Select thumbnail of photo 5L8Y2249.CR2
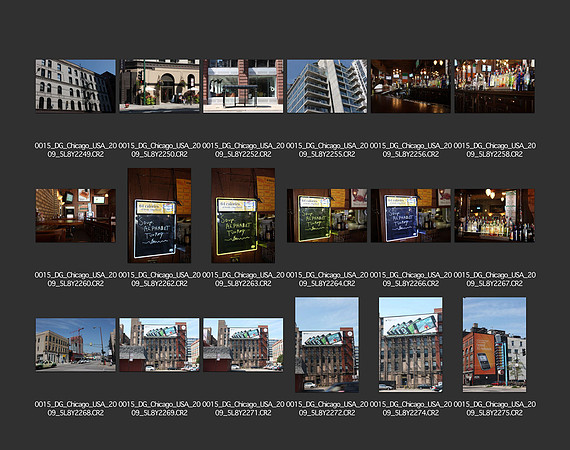The width and height of the screenshot is (570, 450). coord(76,86)
